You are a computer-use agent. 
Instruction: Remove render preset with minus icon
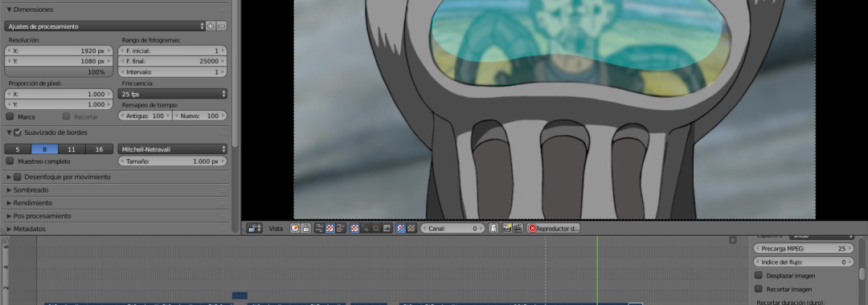(222, 26)
